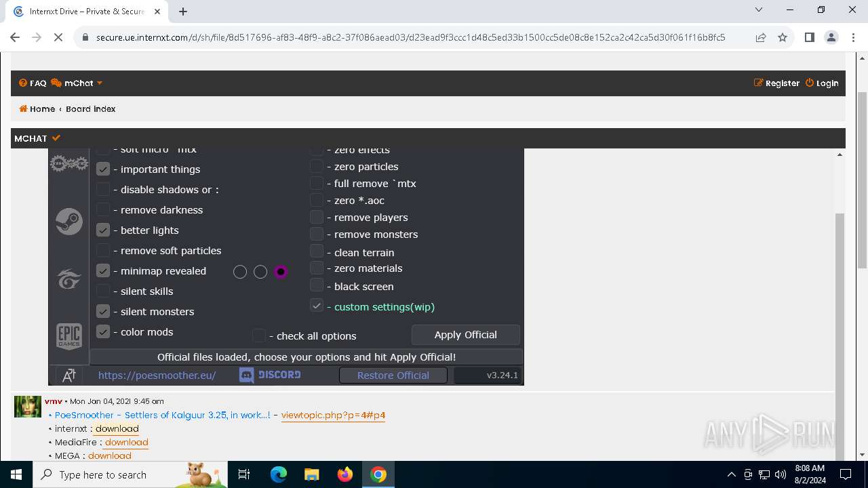Open the MediaFire download link
The height and width of the screenshot is (488, 868).
click(x=126, y=442)
